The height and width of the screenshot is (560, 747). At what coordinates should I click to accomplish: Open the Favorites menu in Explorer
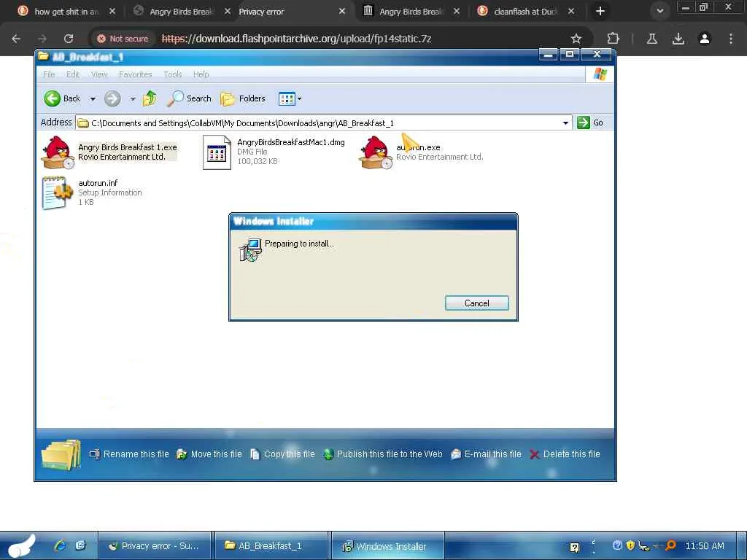pyautogui.click(x=135, y=74)
